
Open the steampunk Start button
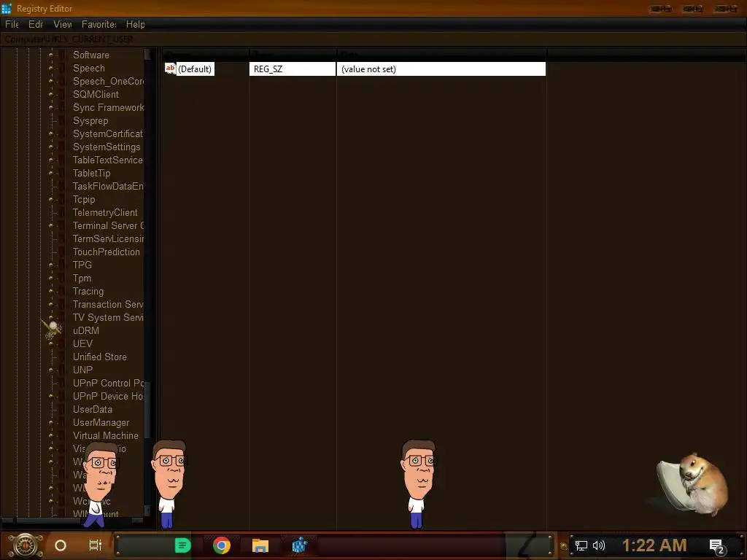26,545
